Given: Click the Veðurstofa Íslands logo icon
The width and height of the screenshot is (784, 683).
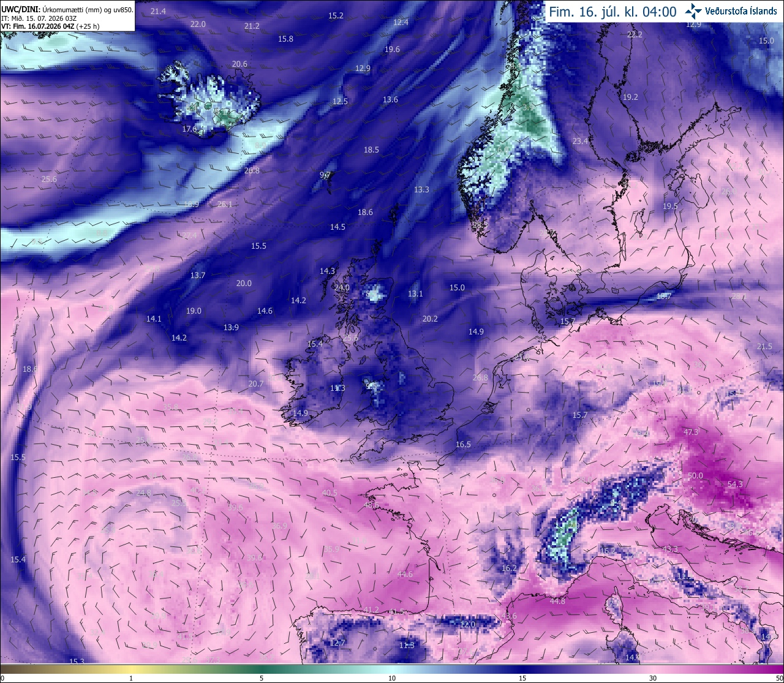Looking at the screenshot, I should [x=693, y=10].
